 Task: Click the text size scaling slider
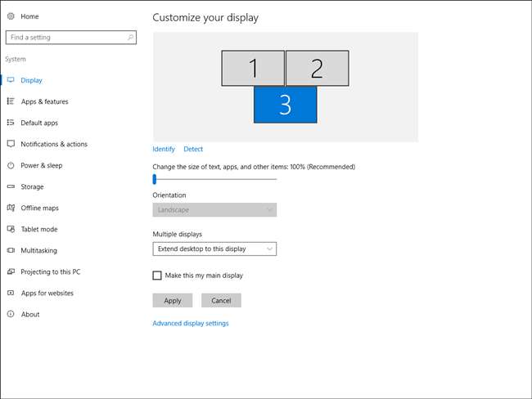[x=155, y=179]
